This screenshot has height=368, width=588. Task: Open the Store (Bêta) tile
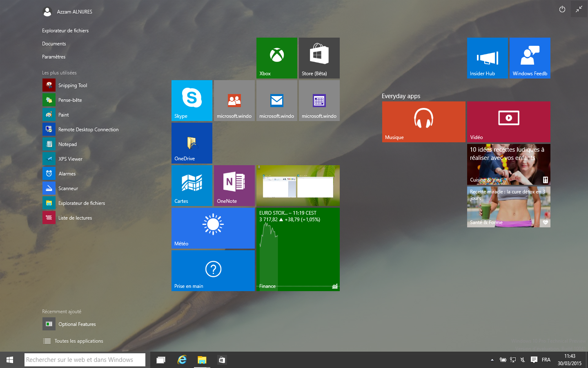[x=319, y=58]
